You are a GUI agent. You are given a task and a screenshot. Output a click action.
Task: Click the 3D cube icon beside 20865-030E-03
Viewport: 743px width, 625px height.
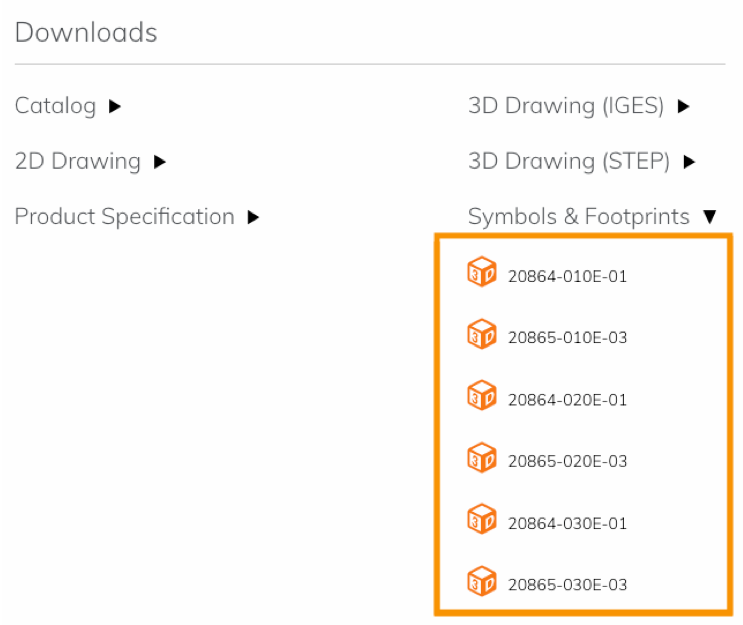point(481,581)
